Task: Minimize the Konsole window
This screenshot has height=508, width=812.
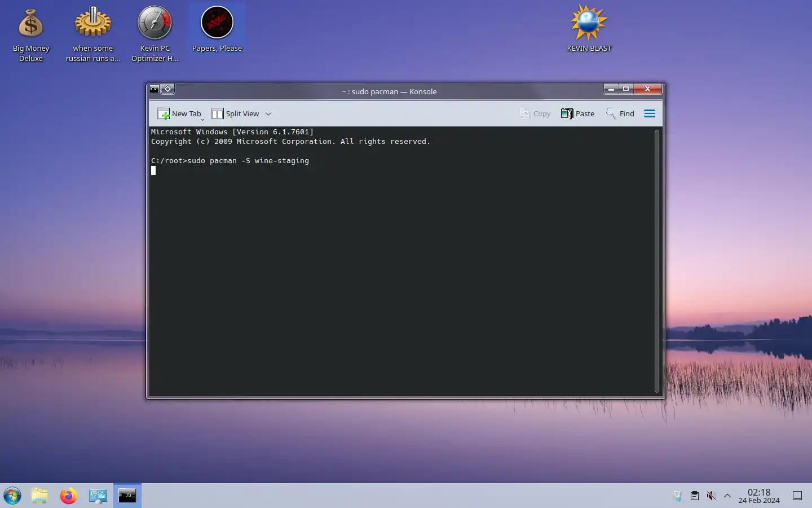Action: (x=611, y=89)
